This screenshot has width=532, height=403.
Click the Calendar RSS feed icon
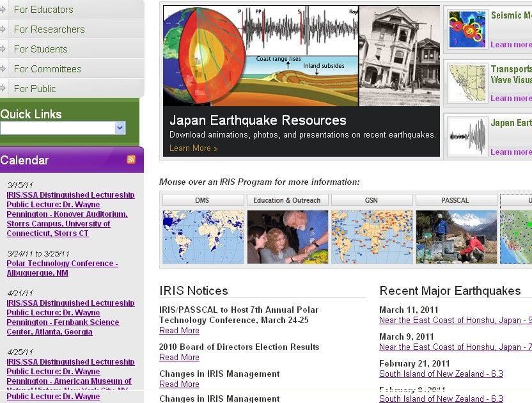point(131,160)
